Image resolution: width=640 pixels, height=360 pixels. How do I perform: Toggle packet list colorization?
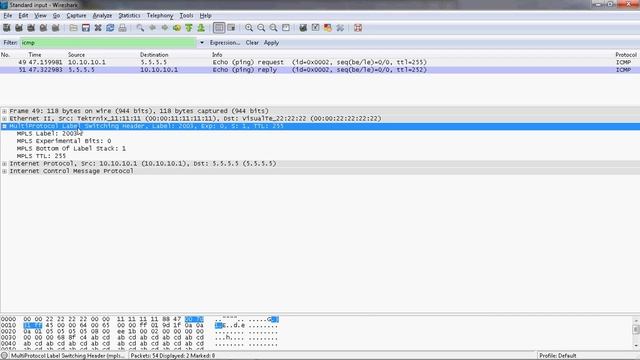pos(219,28)
